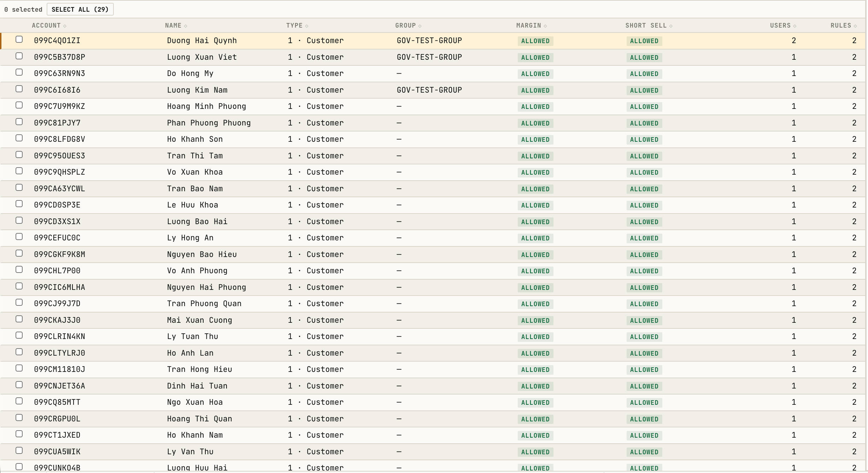Tick the checkbox for Hoang Minh Phuong

coord(19,105)
